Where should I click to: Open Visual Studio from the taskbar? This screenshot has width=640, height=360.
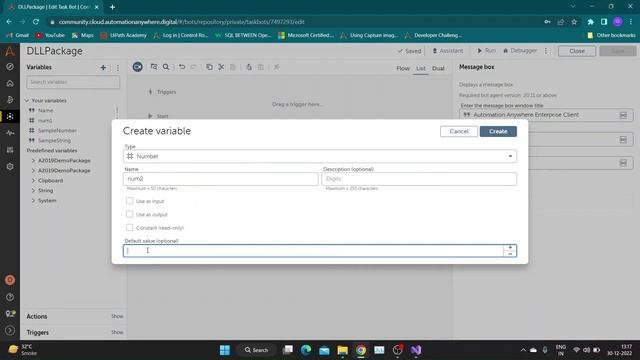[x=416, y=350]
